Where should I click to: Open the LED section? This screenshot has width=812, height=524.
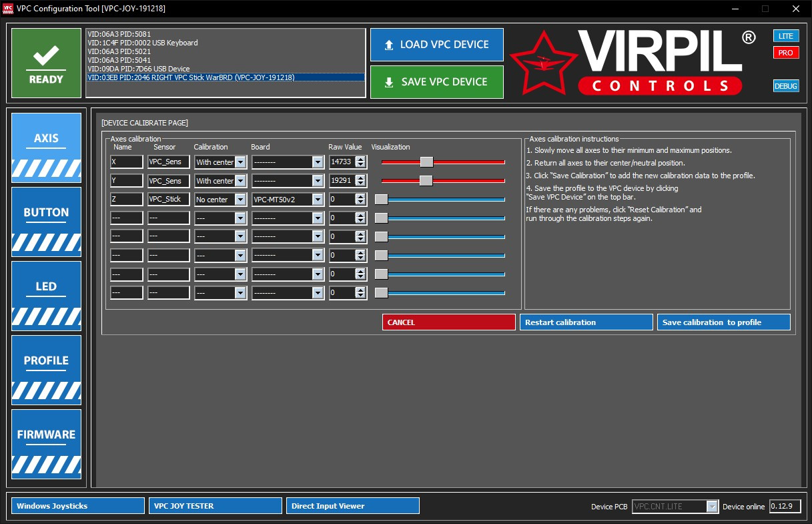(x=47, y=295)
